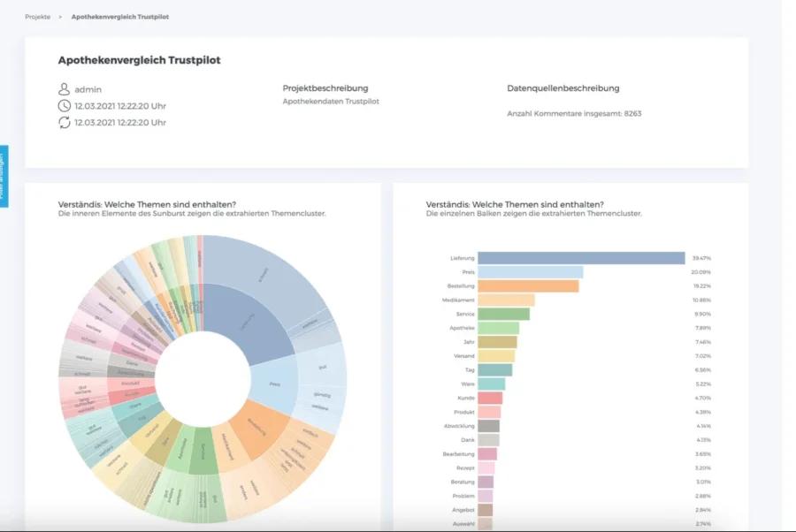Viewport: 796px width, 532px height.
Task: Click the Apothekenvergleich Trustpilot project title
Action: [139, 60]
